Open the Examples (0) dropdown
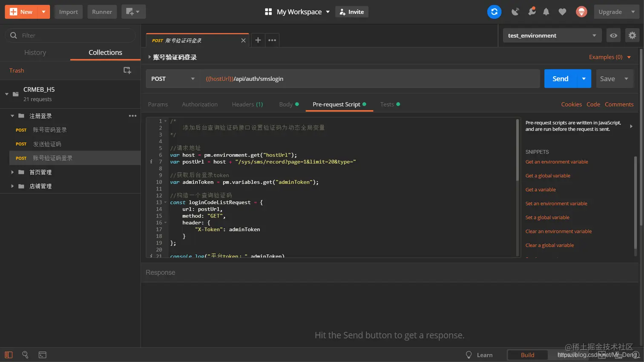 point(610,57)
